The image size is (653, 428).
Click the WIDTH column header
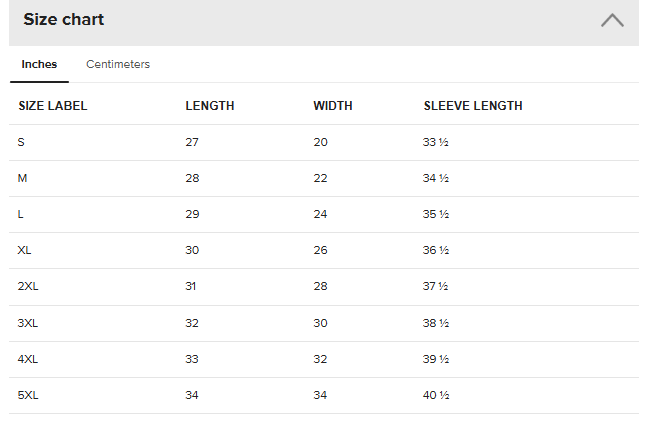pyautogui.click(x=333, y=106)
